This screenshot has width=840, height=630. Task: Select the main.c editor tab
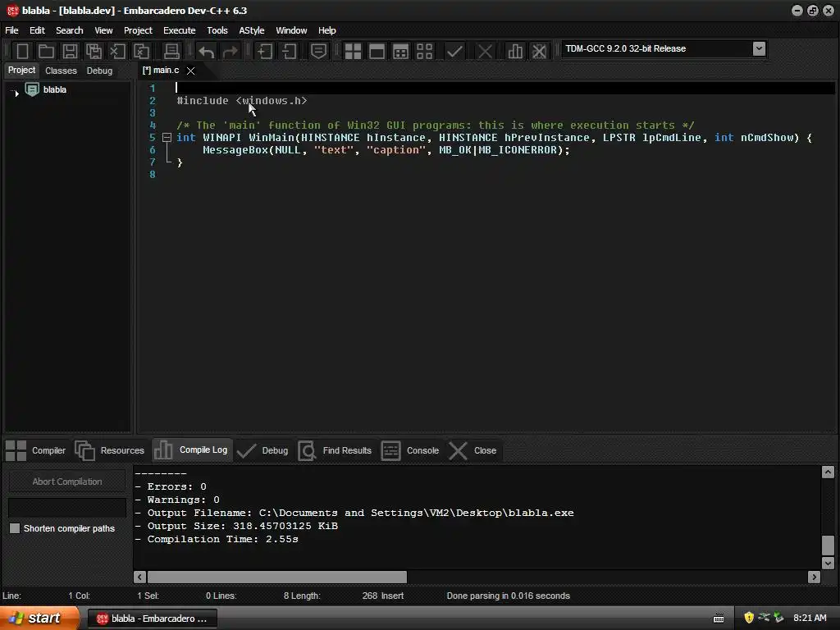click(161, 71)
